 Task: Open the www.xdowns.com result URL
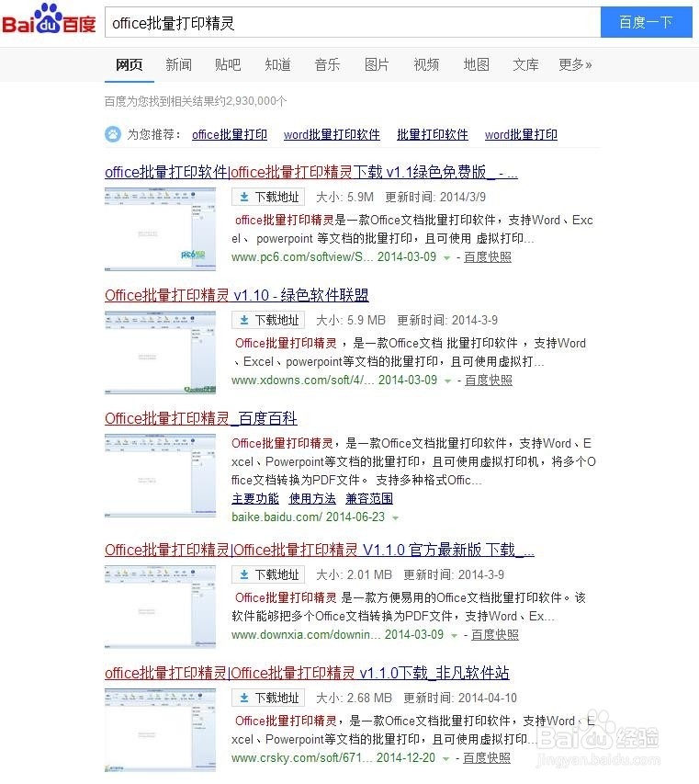(x=302, y=380)
